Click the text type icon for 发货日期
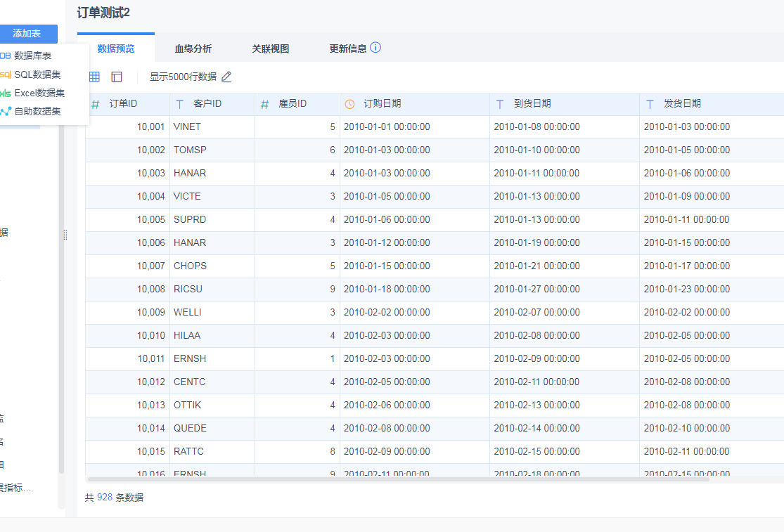 (650, 104)
